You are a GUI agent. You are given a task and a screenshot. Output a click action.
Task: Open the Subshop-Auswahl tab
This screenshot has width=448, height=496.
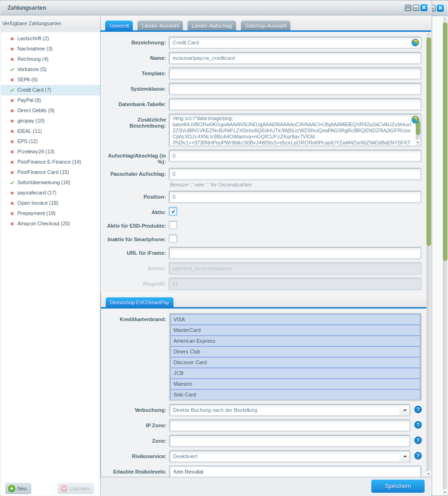click(266, 26)
